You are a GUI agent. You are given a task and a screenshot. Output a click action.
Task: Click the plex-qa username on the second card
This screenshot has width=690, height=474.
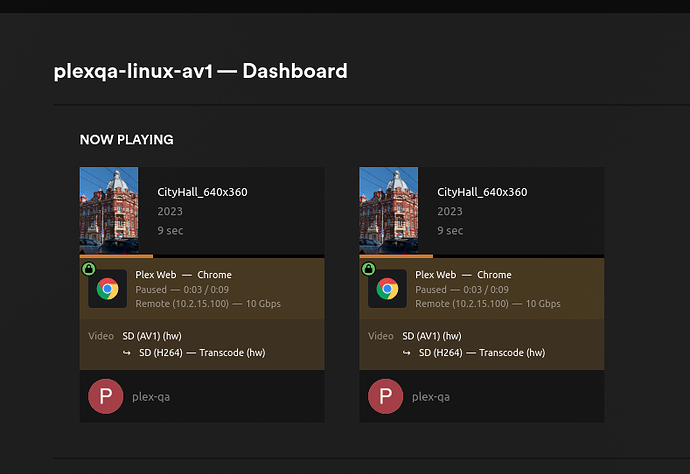[x=431, y=397]
